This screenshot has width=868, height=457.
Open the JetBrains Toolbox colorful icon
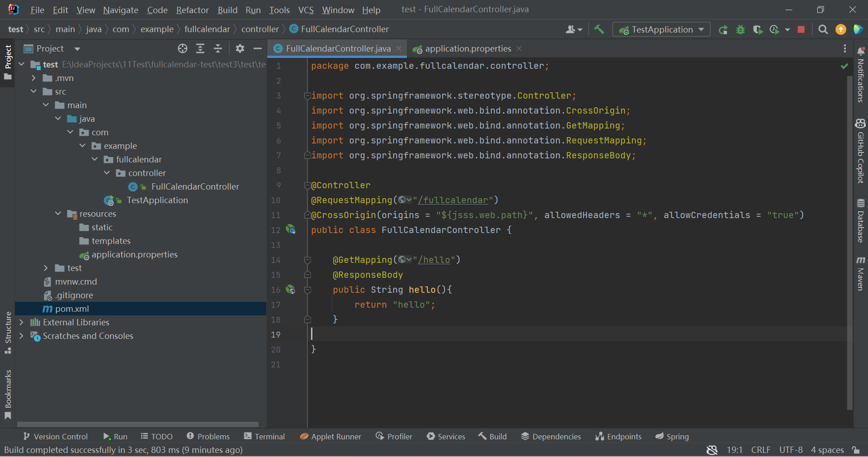point(858,29)
